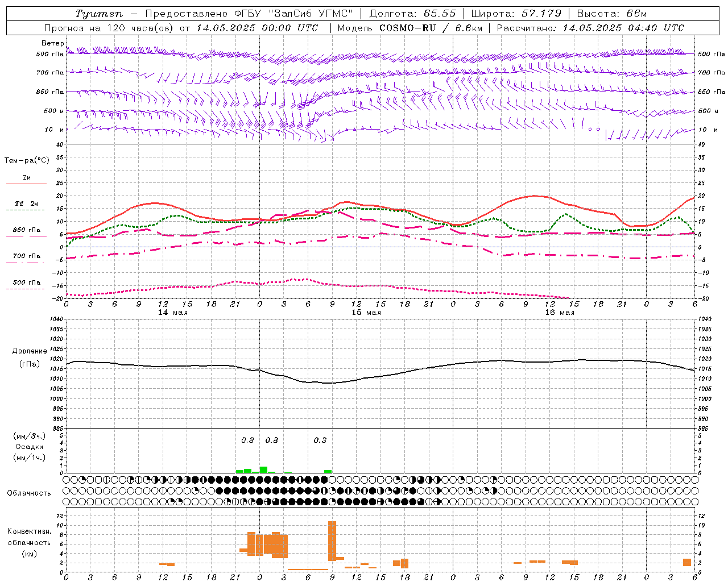Click the left-side '10 м' wind level label
Screen dimensions: 728x582
pos(54,130)
